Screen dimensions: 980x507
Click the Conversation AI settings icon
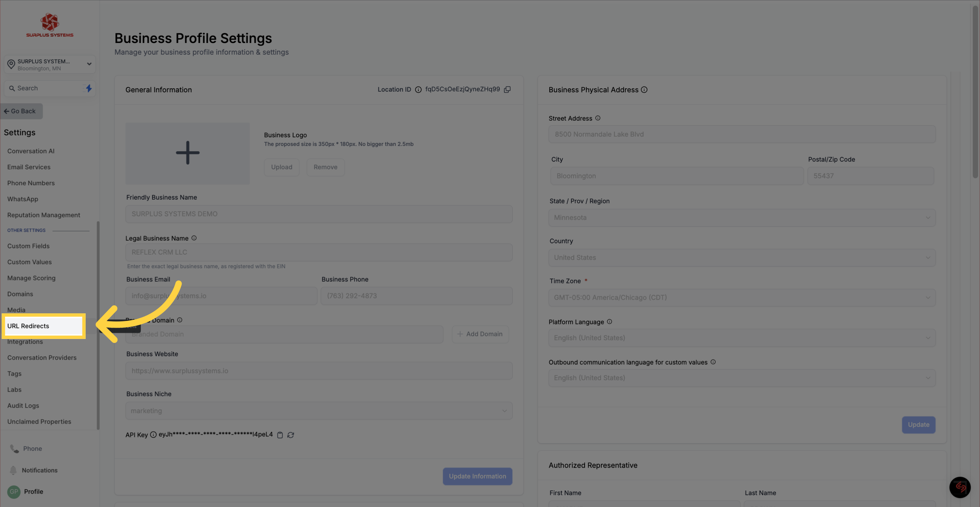30,151
